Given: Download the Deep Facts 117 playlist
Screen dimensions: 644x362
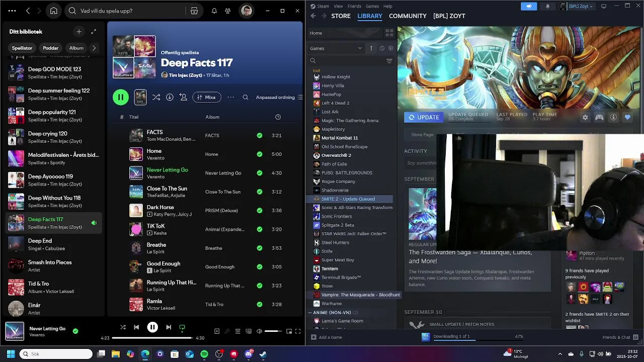Looking at the screenshot, I should [x=170, y=97].
